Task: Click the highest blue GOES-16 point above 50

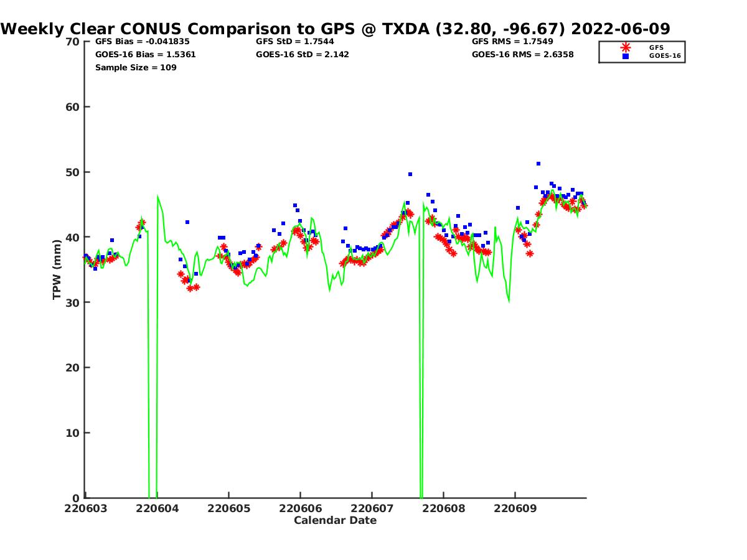Action: (x=538, y=164)
